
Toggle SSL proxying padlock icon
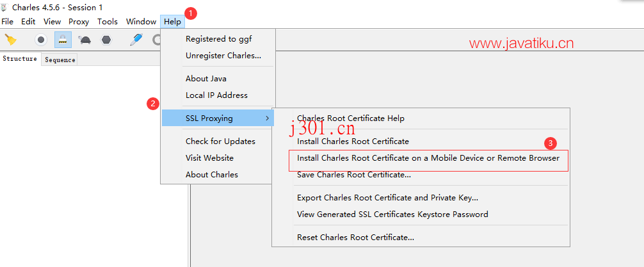click(63, 40)
